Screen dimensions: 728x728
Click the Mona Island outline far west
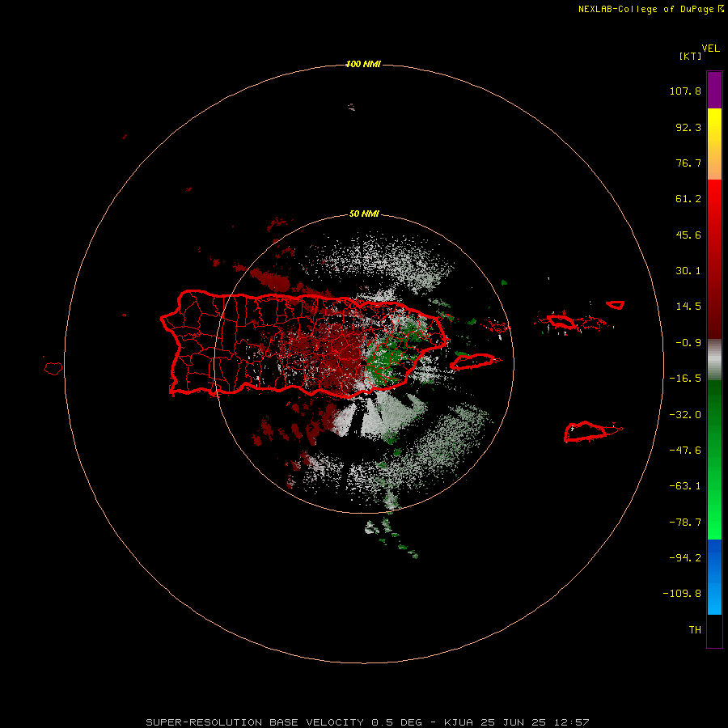tap(53, 369)
